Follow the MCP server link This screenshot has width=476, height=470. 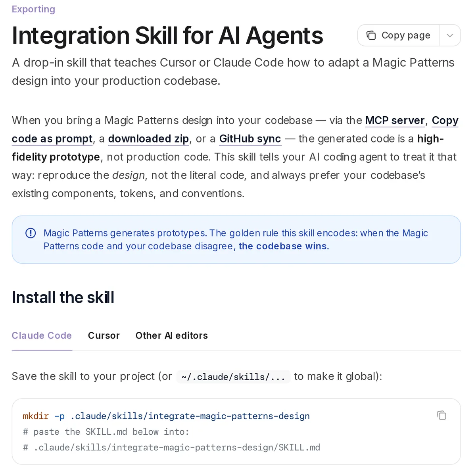(395, 120)
